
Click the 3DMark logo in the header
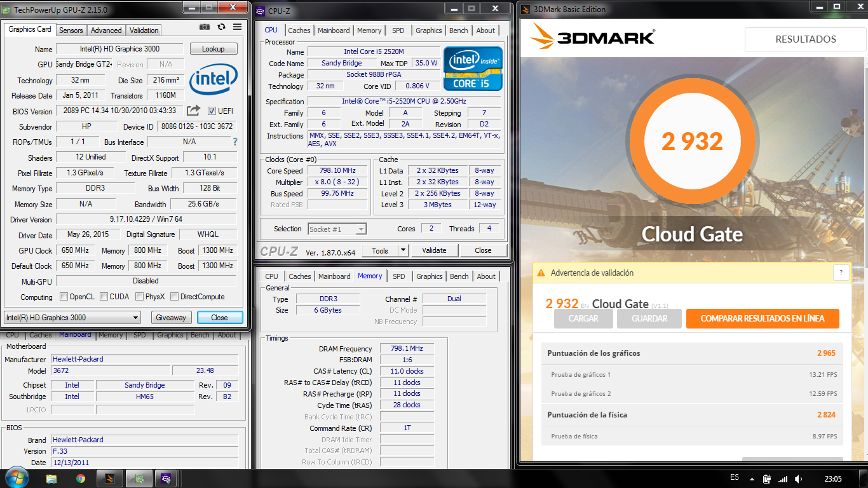592,37
